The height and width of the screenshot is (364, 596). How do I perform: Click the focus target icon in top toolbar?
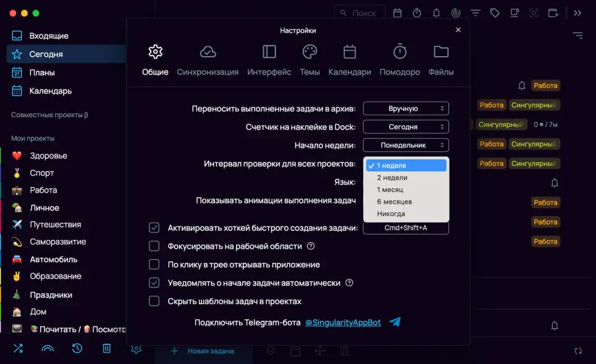pyautogui.click(x=456, y=12)
